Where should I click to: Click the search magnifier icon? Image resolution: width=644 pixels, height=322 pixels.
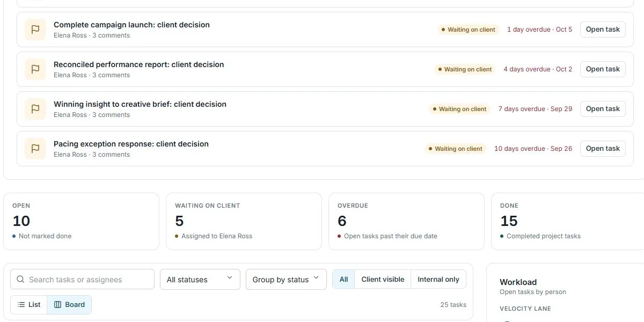[x=20, y=280]
